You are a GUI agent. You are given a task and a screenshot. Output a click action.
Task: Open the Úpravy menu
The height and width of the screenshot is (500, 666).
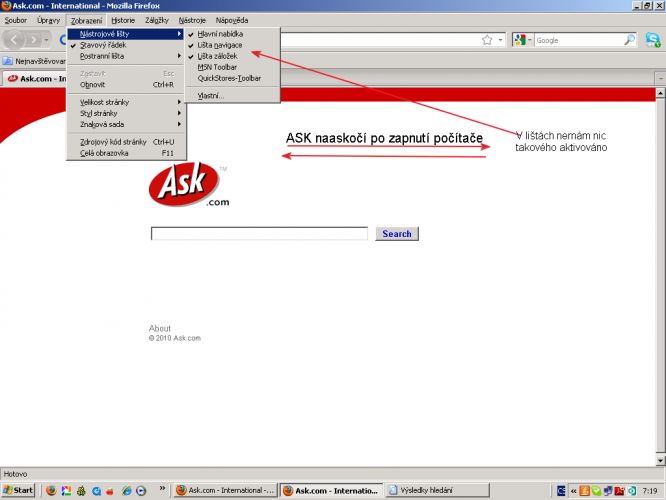(x=48, y=20)
